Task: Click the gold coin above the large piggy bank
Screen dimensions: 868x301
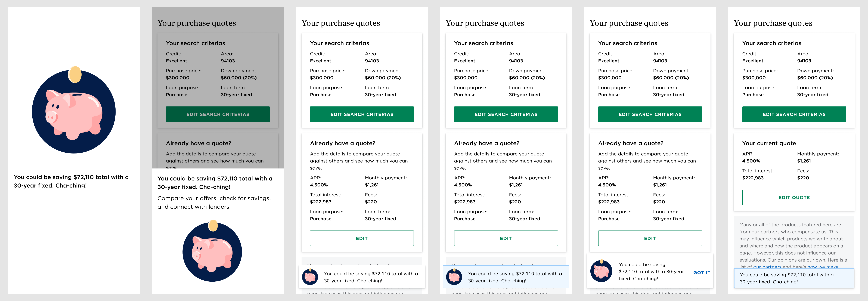Action: tap(75, 75)
